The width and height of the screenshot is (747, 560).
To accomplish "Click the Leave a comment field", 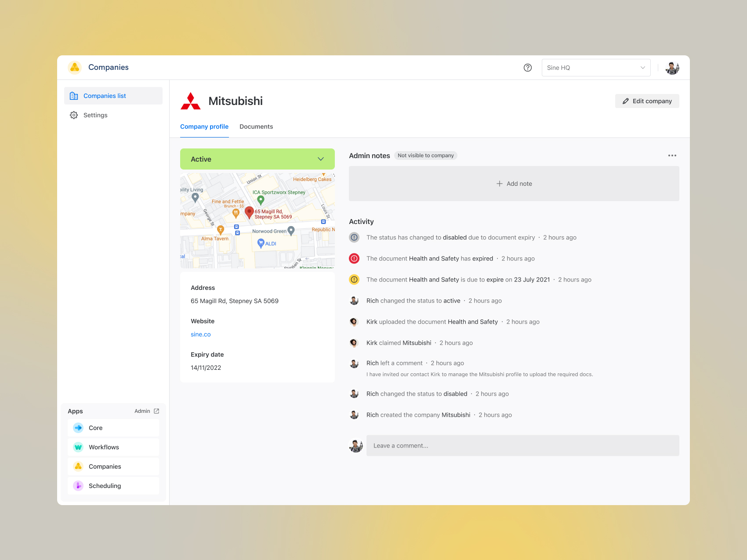I will (523, 445).
